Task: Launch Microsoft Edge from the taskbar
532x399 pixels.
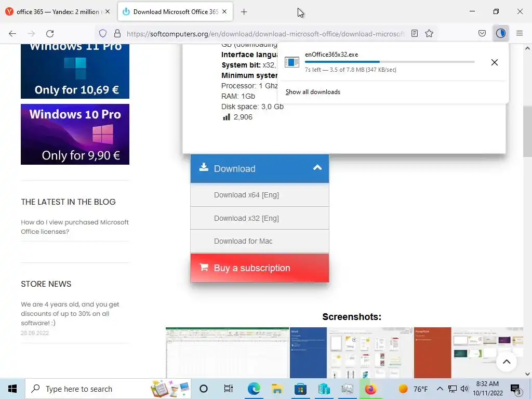Action: click(x=254, y=389)
